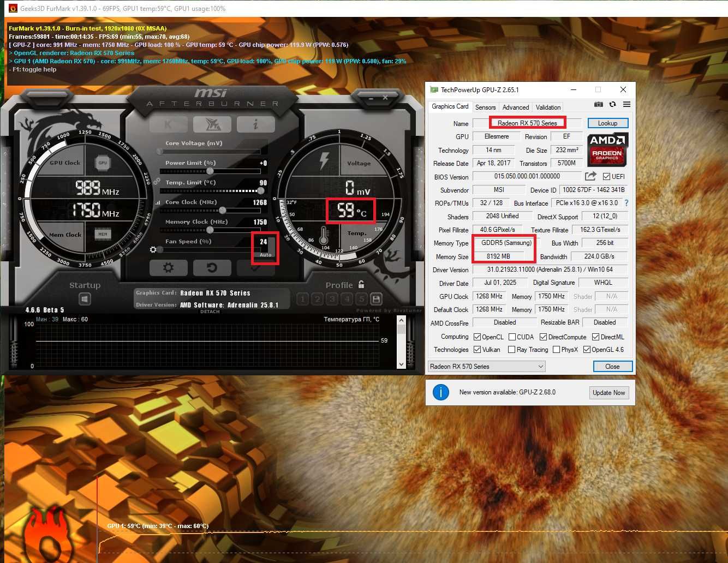Open Afterburner settings with the gear button
728x563 pixels.
[168, 268]
